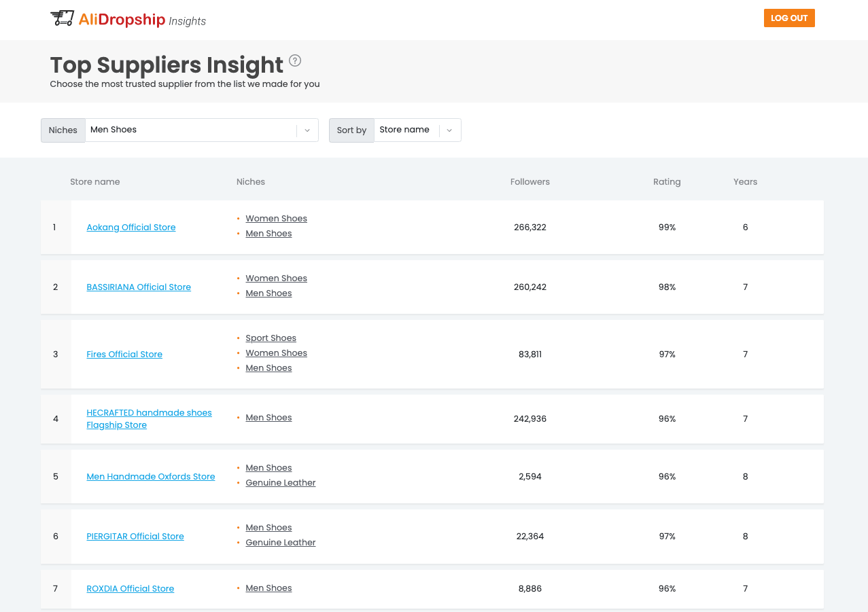Select Men Shoes niche in HECRAFTED row
This screenshot has height=612, width=868.
[x=268, y=418]
